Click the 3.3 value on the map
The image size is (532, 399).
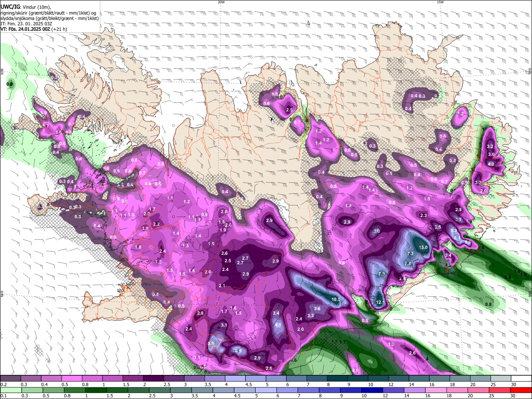[x=310, y=315]
